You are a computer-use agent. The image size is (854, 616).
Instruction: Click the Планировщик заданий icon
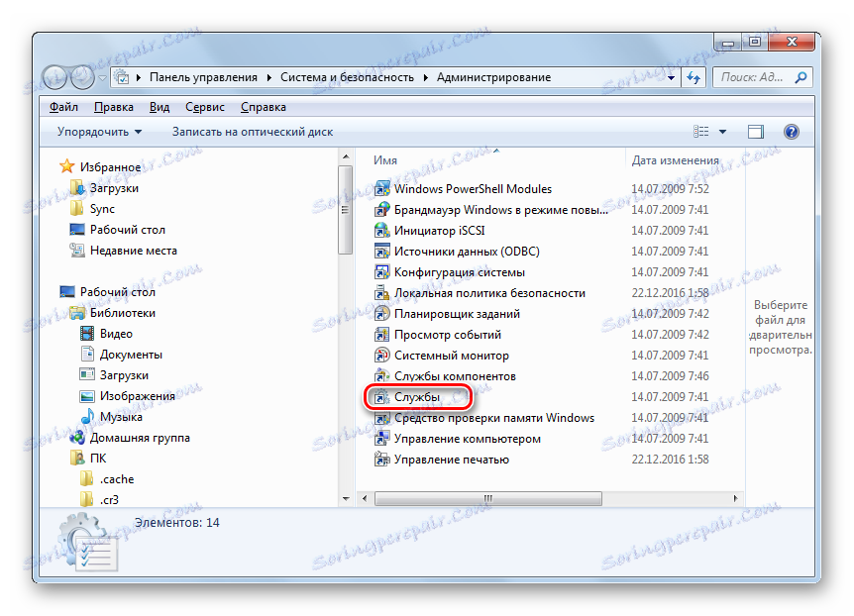(x=381, y=314)
